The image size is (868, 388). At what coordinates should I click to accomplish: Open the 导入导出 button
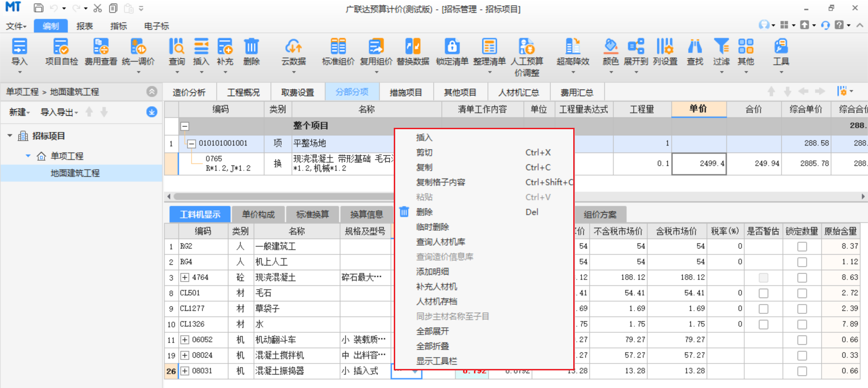pos(59,112)
